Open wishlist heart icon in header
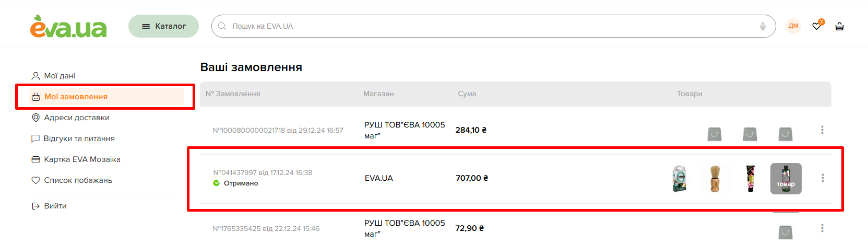The height and width of the screenshot is (244, 868). pos(817,26)
